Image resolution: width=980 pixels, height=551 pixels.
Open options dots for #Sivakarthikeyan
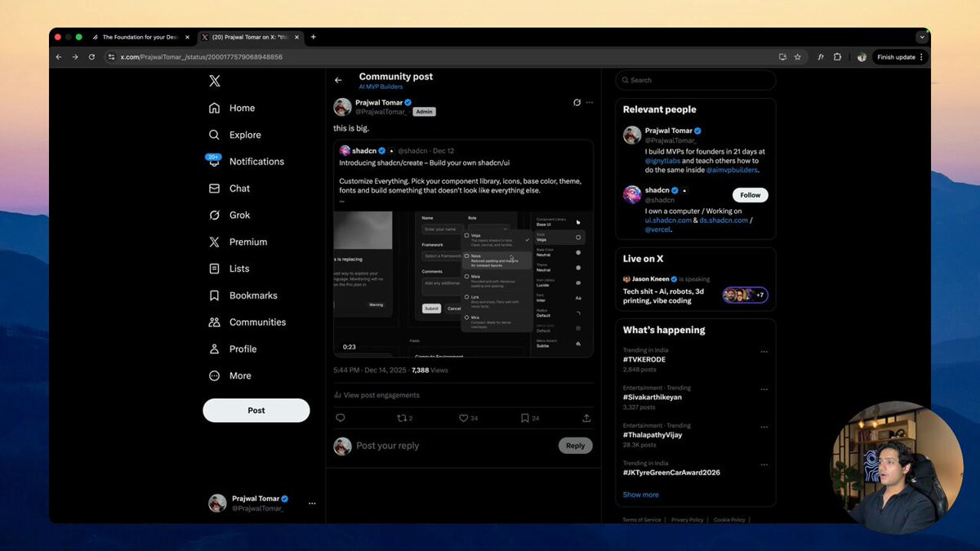click(x=764, y=389)
